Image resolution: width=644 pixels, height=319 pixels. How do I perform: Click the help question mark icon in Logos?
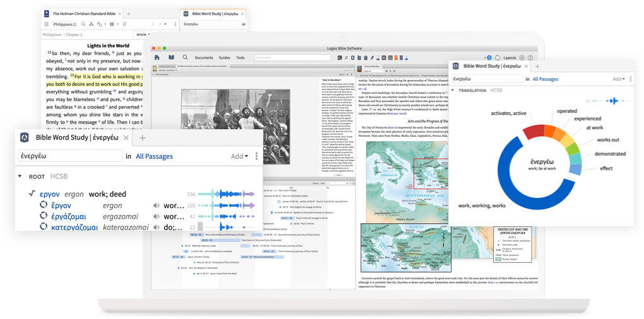[530, 58]
